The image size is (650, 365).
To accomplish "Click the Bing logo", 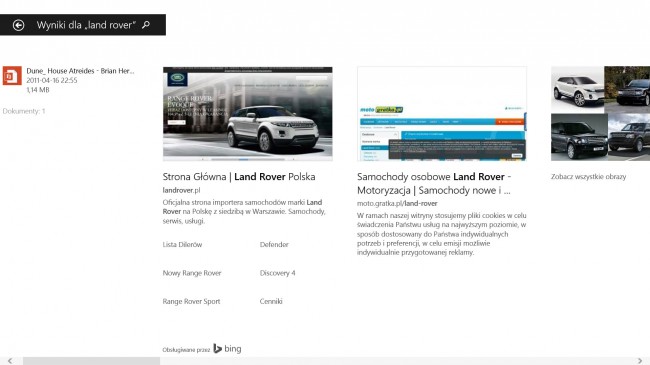I will pos(227,349).
